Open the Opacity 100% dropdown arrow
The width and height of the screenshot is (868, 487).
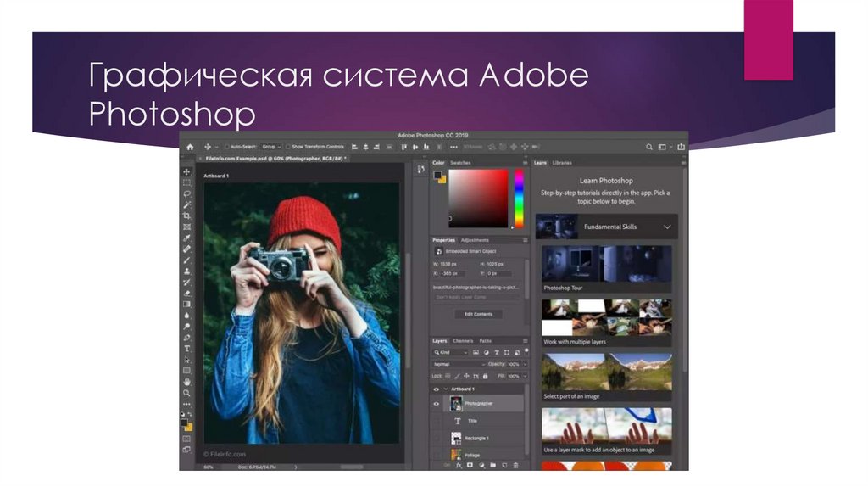coord(525,365)
